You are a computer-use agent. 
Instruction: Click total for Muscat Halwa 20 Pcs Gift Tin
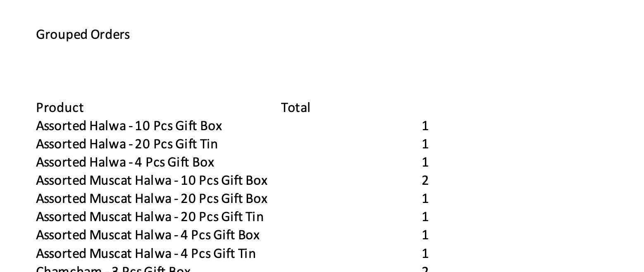[x=425, y=217]
